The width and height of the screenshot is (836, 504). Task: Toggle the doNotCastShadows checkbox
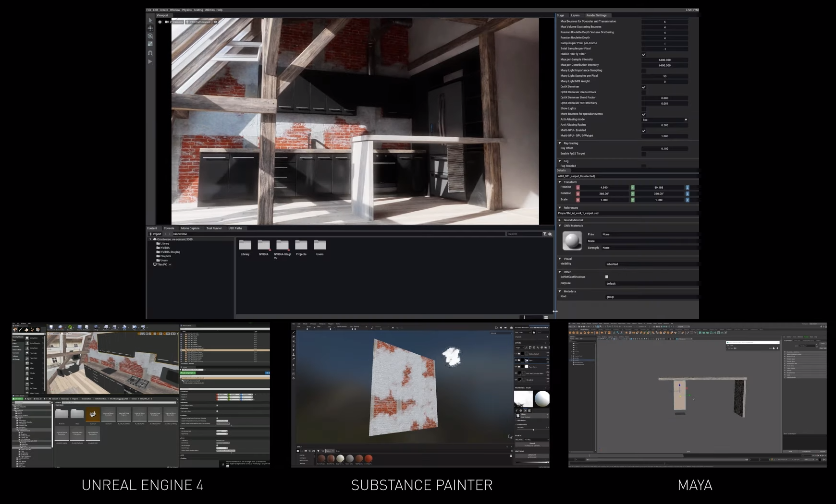click(607, 277)
